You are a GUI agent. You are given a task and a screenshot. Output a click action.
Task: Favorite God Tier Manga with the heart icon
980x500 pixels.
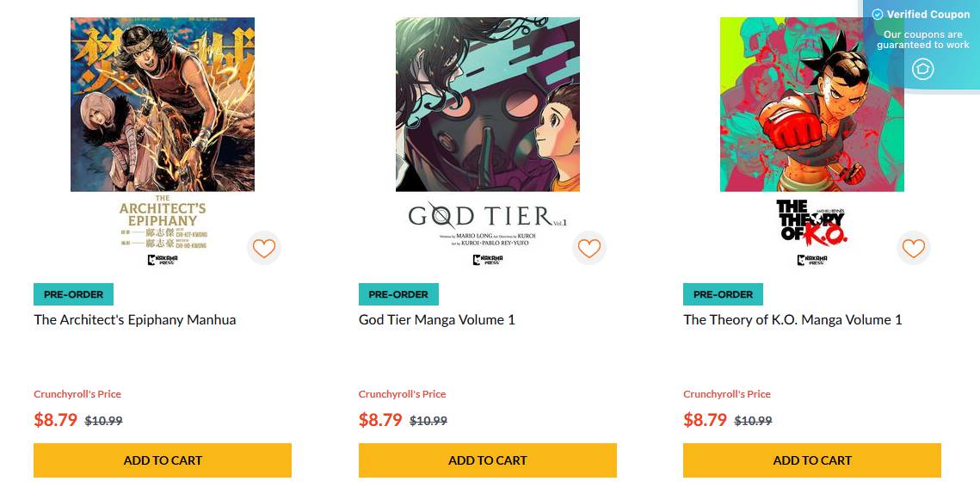point(589,248)
